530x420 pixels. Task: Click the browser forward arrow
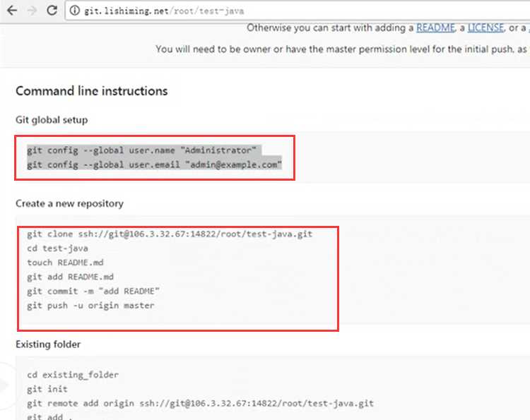pos(30,11)
